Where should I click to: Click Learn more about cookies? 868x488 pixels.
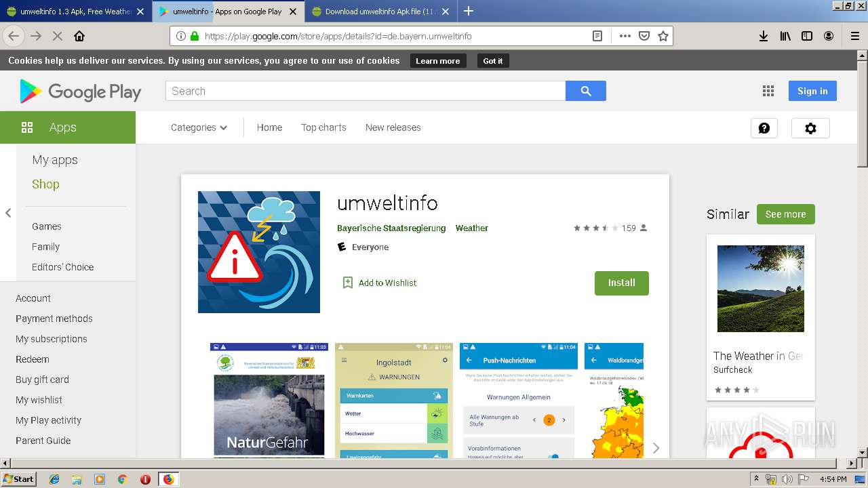click(438, 61)
